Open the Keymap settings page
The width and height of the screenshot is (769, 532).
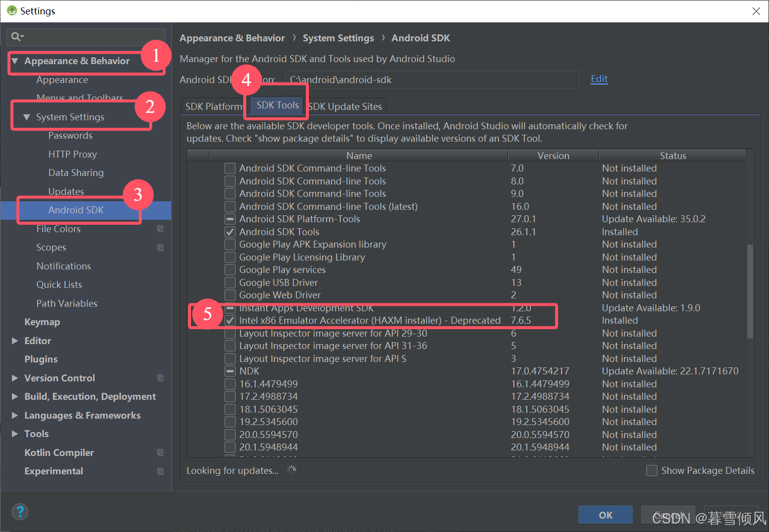[x=42, y=322]
